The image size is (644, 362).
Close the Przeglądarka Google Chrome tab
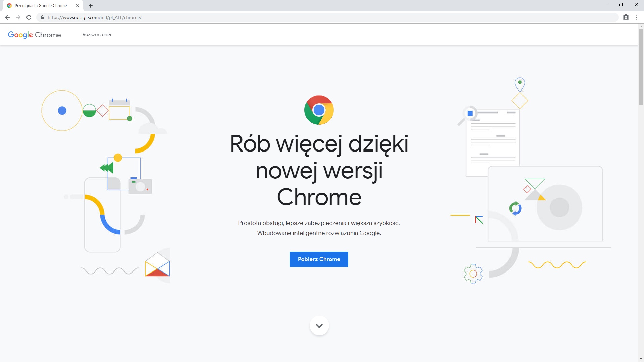[x=78, y=6]
